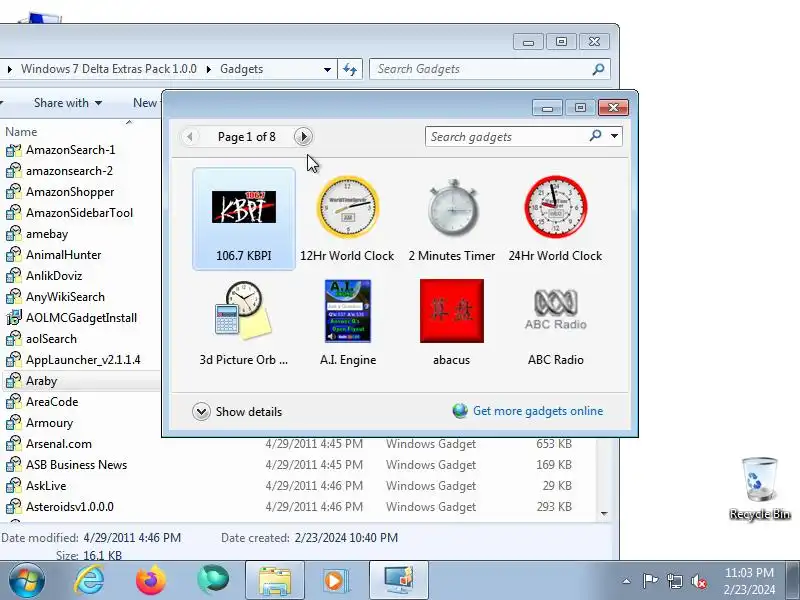The image size is (800, 600).
Task: Select the AnlikDoviz file
Action: click(x=54, y=276)
